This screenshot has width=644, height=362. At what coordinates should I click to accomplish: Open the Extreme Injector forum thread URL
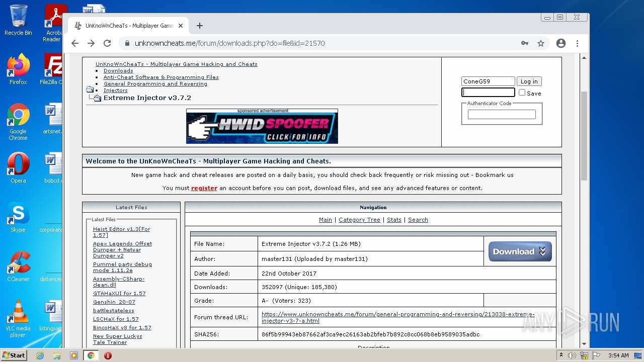(398, 317)
